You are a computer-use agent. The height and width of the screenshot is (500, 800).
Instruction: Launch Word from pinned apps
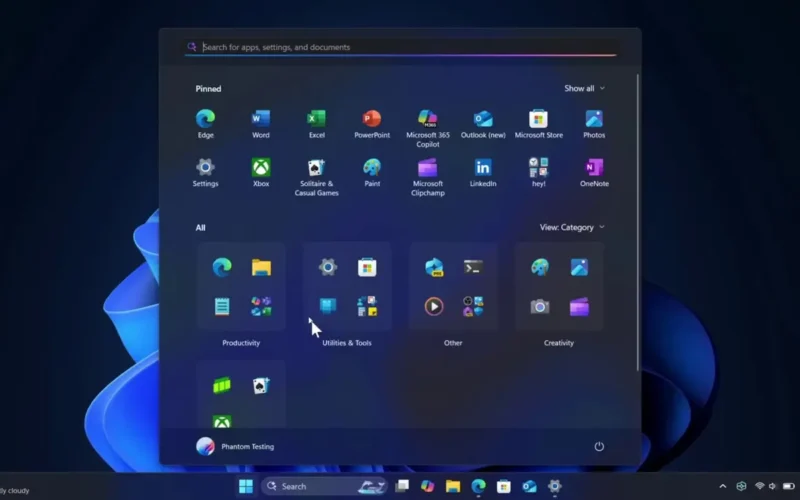pos(261,124)
